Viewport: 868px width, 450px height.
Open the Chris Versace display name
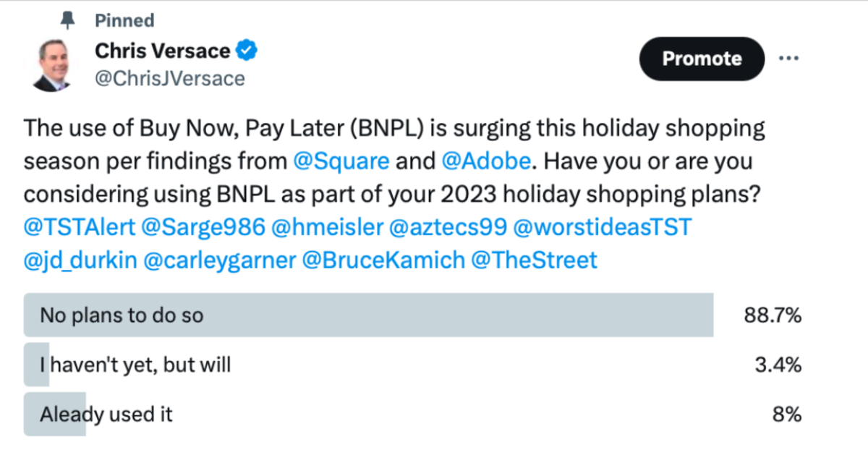click(163, 51)
